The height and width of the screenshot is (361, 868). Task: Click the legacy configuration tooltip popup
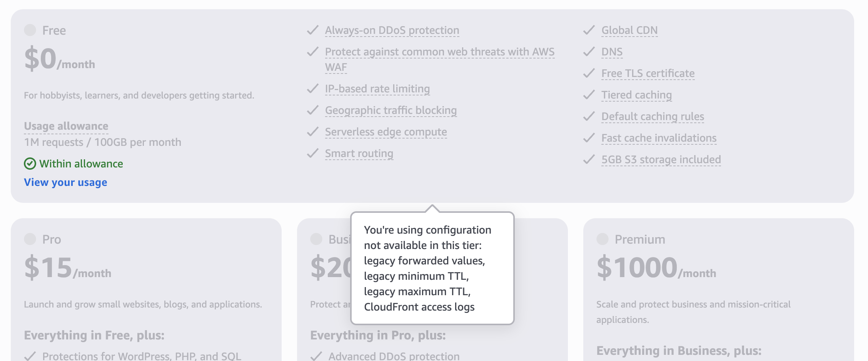click(x=432, y=268)
